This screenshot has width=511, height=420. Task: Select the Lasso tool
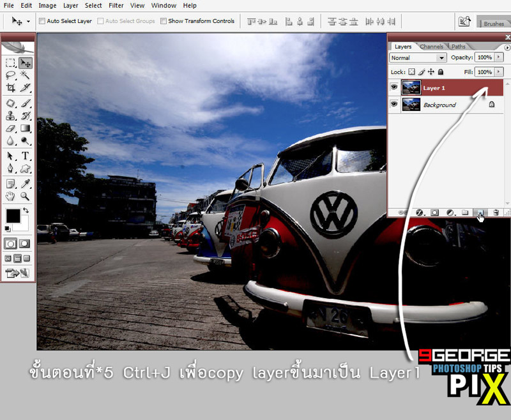pos(10,75)
